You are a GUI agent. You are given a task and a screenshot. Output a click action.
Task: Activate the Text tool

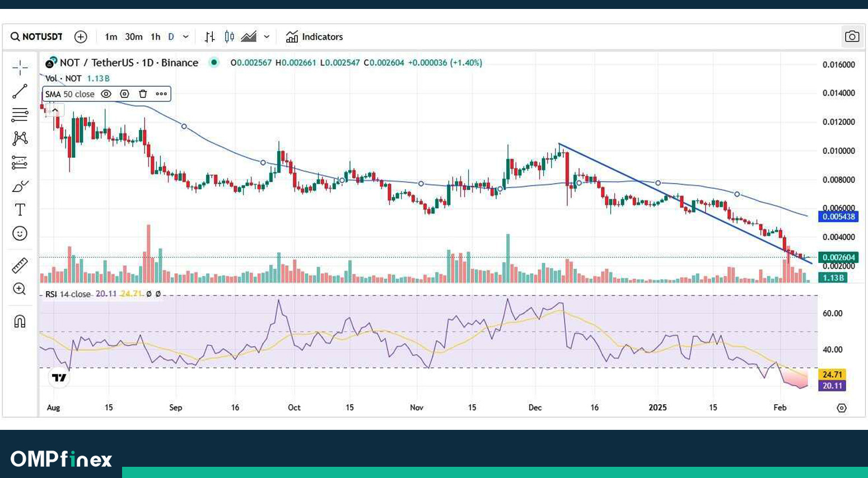click(x=20, y=209)
